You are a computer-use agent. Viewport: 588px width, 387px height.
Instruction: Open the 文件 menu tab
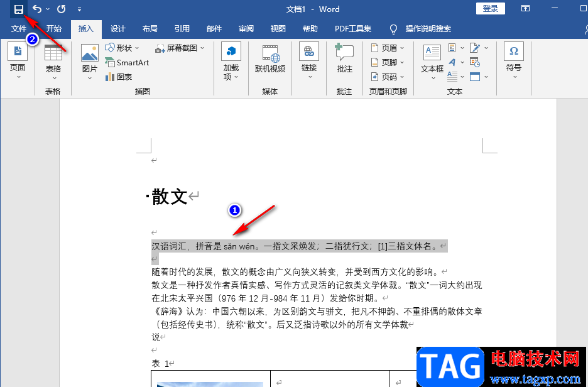19,29
